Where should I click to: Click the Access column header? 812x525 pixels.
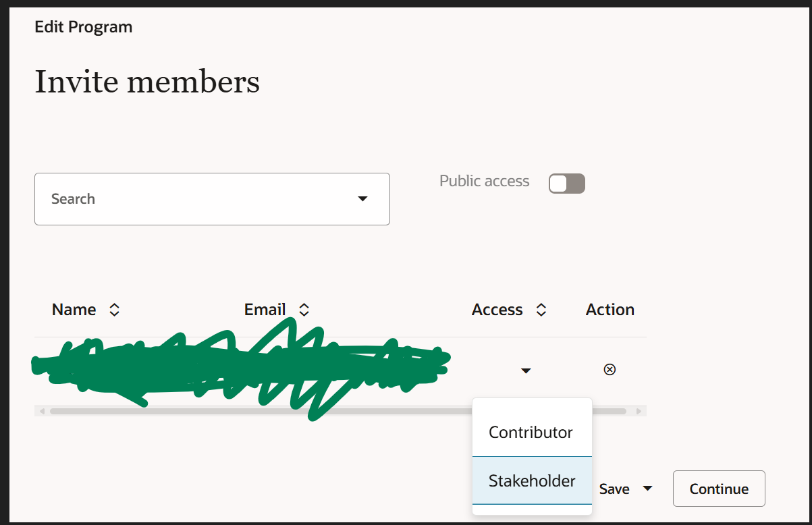(497, 309)
